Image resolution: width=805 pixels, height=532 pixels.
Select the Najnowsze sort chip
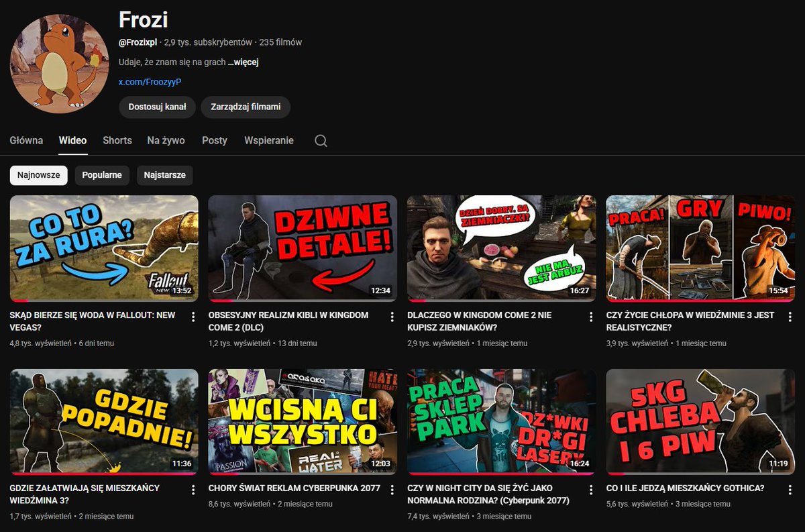click(x=38, y=175)
